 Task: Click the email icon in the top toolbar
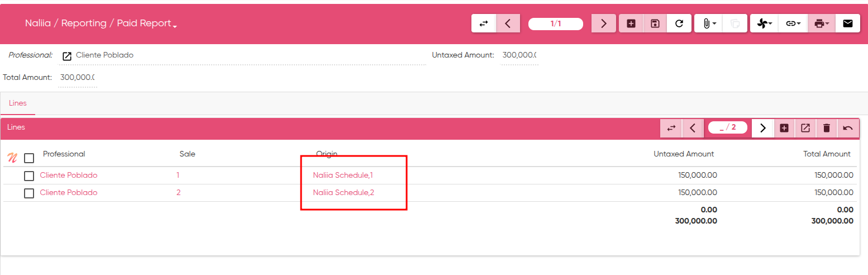coord(847,23)
